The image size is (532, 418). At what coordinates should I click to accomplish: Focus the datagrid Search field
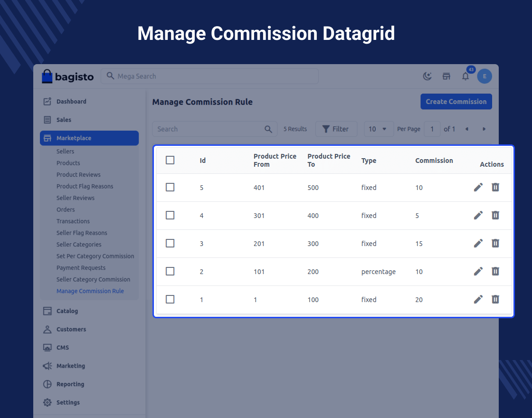click(215, 129)
